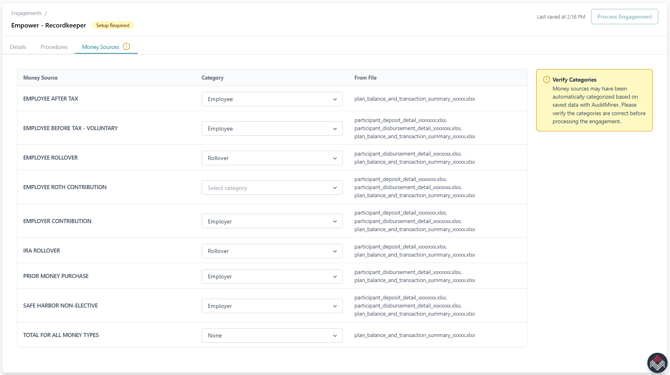Open the chat widget icon at bottom right
Image resolution: width=670 pixels, height=375 pixels.
point(657,363)
